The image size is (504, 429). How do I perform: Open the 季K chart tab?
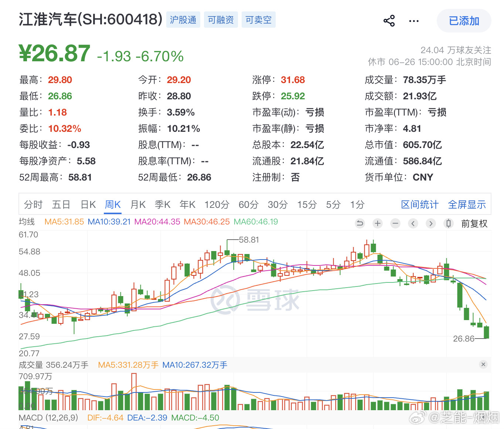tap(163, 205)
